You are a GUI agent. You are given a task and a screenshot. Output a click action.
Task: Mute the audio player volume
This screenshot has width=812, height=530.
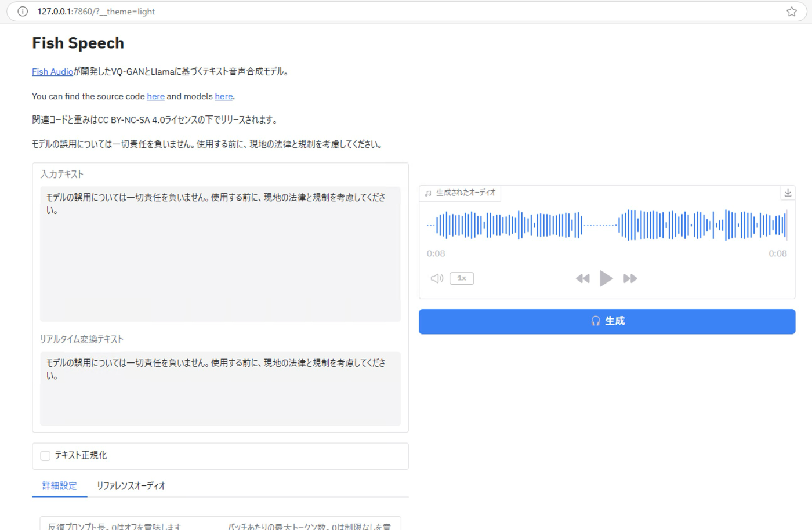coord(437,278)
